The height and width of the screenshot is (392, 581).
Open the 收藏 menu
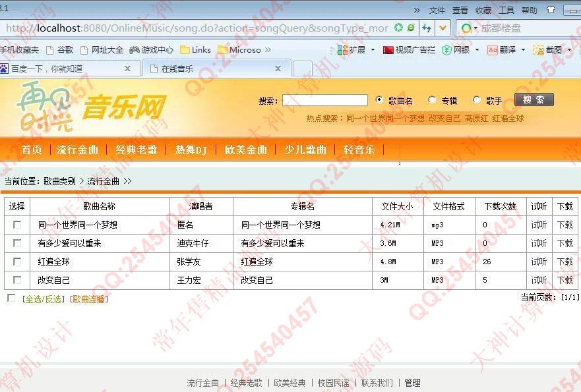tap(483, 11)
